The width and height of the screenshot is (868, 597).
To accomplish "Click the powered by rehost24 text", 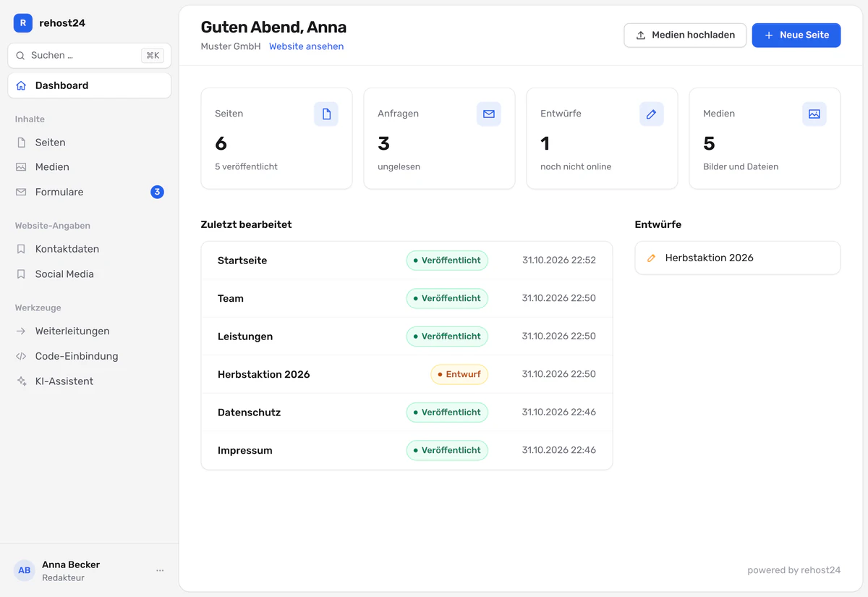I will (793, 570).
